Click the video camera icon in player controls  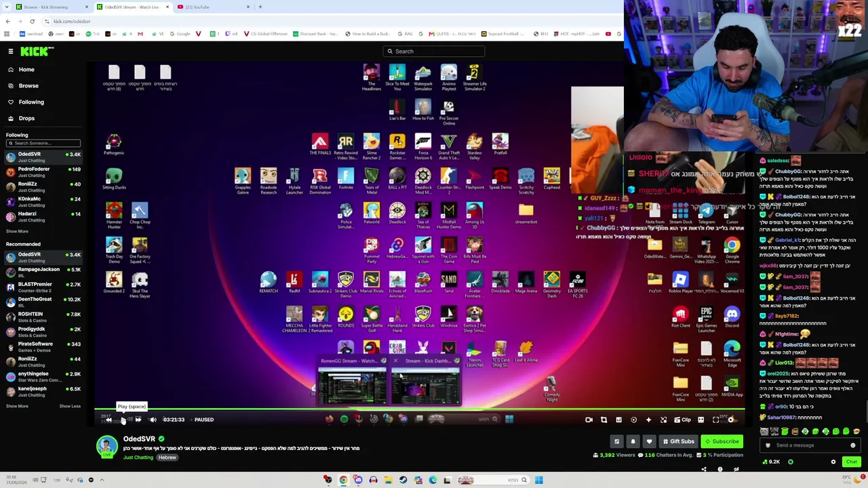(589, 420)
